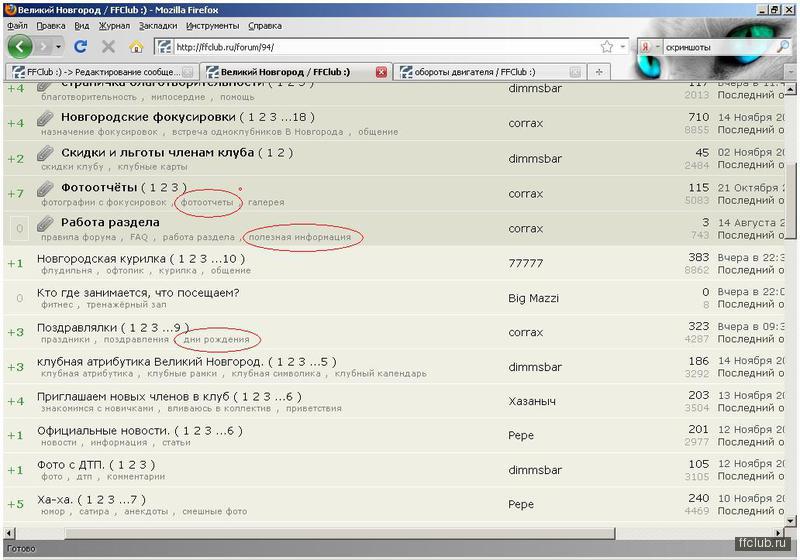Go to page 18 of Новгородские фокусировки
The image size is (800, 560).
click(300, 117)
